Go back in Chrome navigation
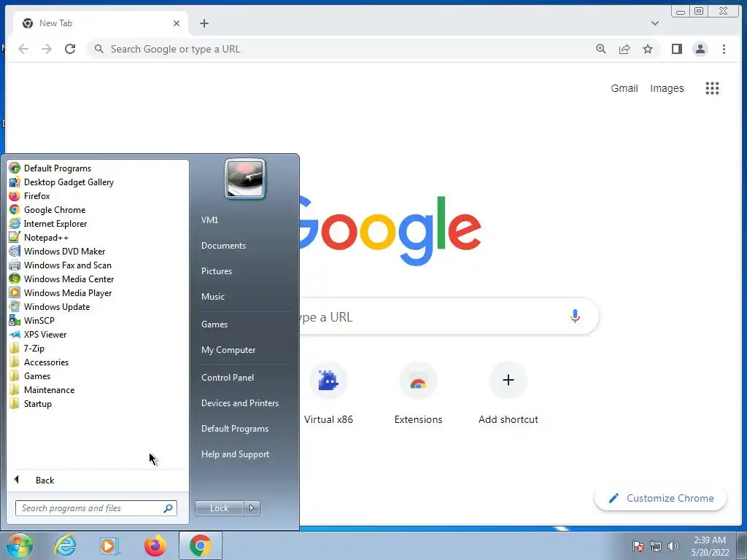This screenshot has width=747, height=560. pyautogui.click(x=23, y=49)
